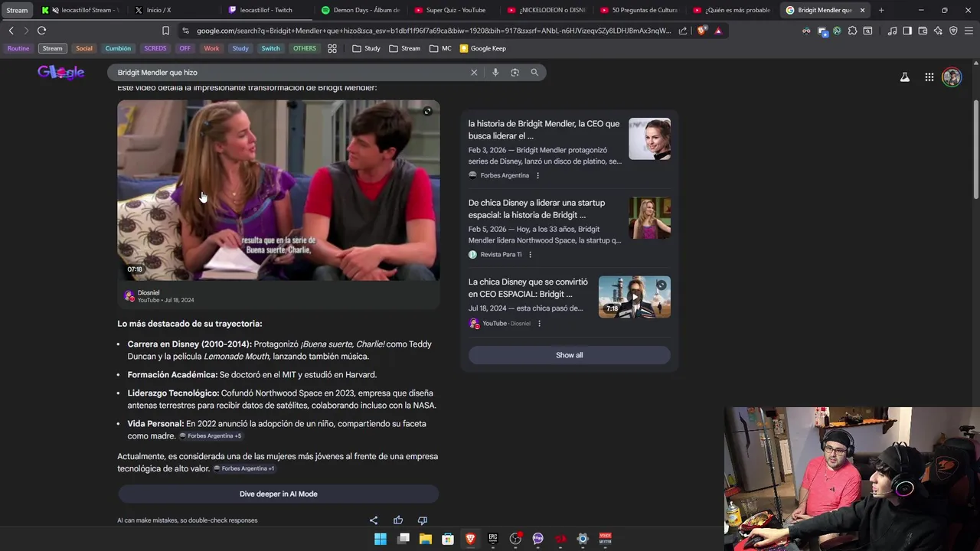Search by image with the lens icon
Screen dimensions: 980x551
click(x=514, y=73)
